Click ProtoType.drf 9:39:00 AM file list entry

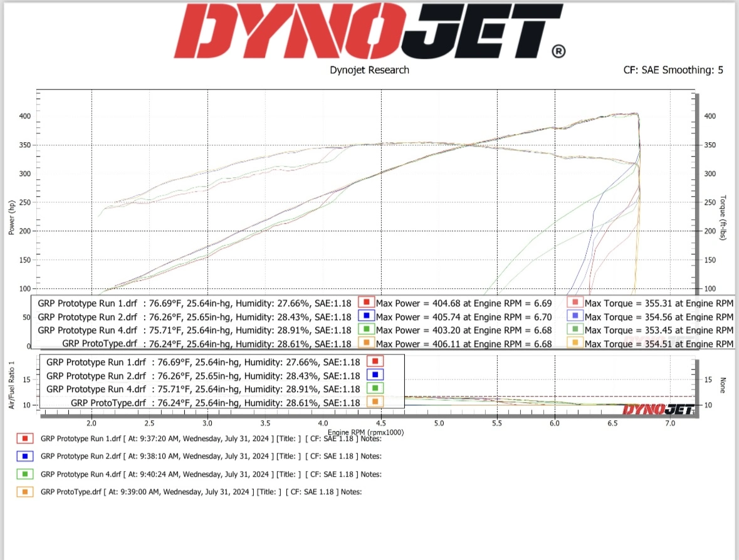point(201,492)
